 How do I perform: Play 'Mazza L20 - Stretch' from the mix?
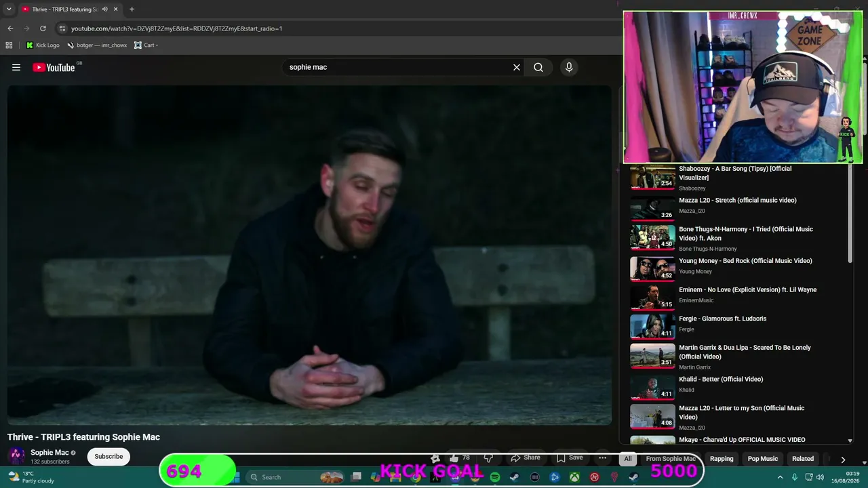[x=738, y=201]
